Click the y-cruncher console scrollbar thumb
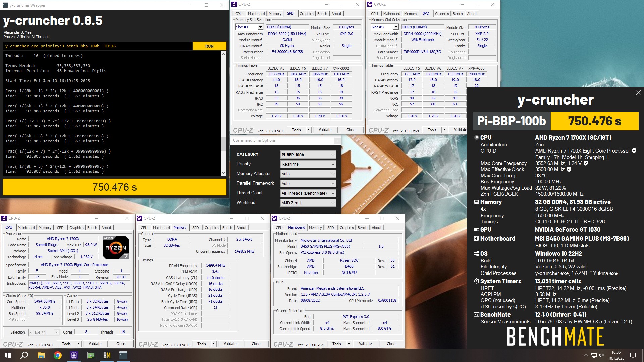This screenshot has height=362, width=644. 224,144
